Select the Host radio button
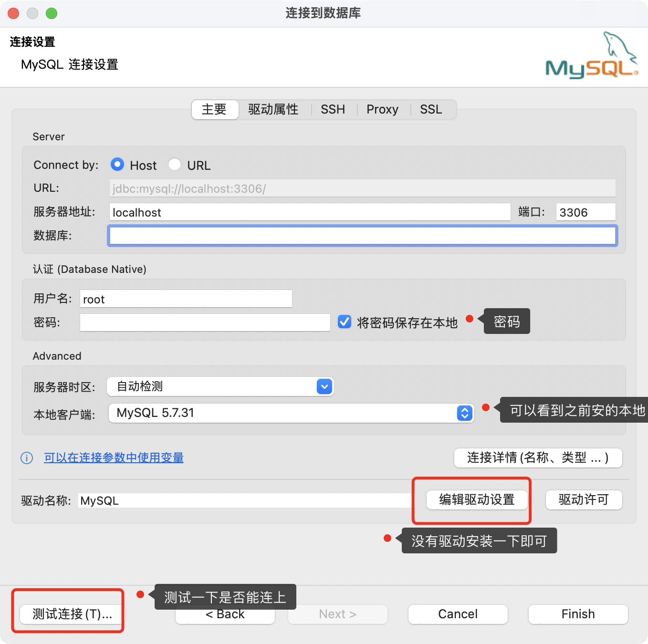The image size is (648, 644). tap(117, 165)
